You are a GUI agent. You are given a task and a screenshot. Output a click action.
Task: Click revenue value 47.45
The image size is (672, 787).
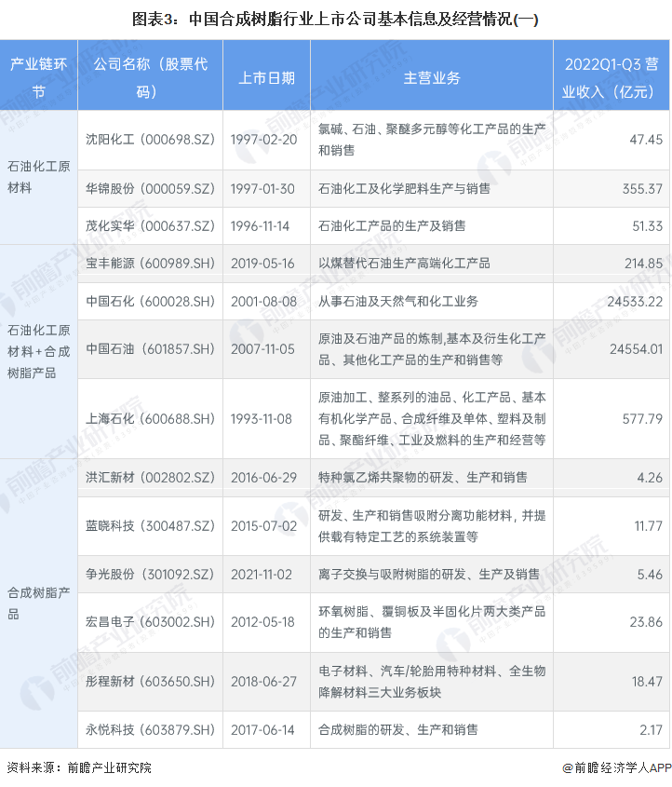[646, 140]
